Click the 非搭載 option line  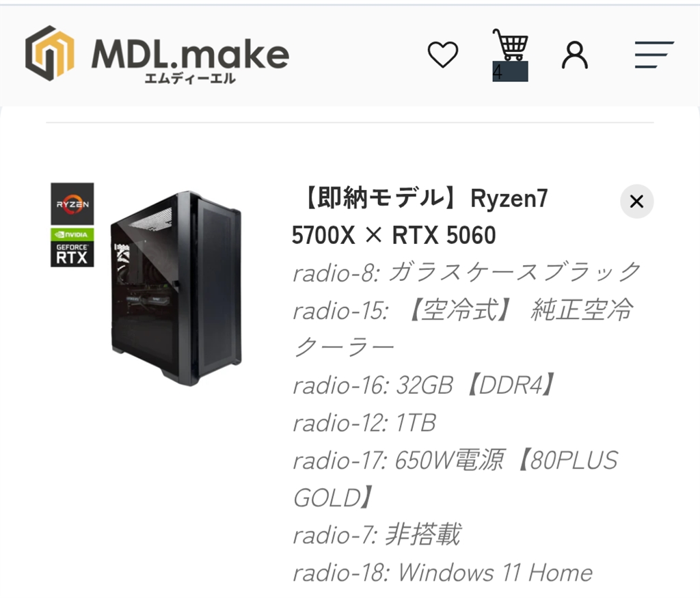pos(377,534)
